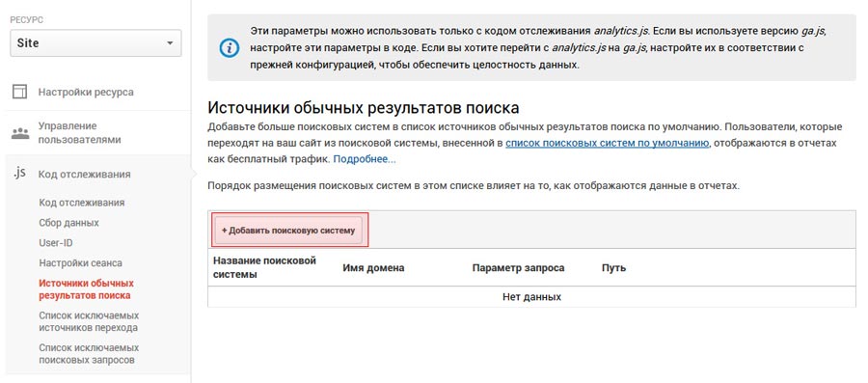Click the user management people icon
The width and height of the screenshot is (868, 383).
[20, 133]
